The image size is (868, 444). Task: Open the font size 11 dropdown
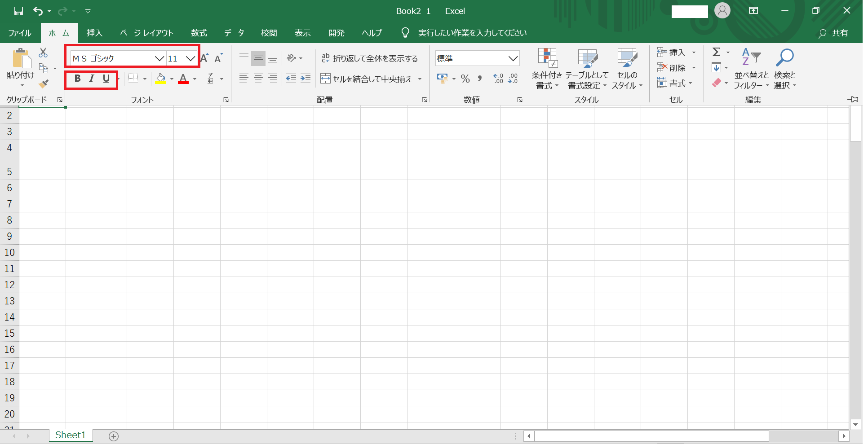pyautogui.click(x=190, y=58)
